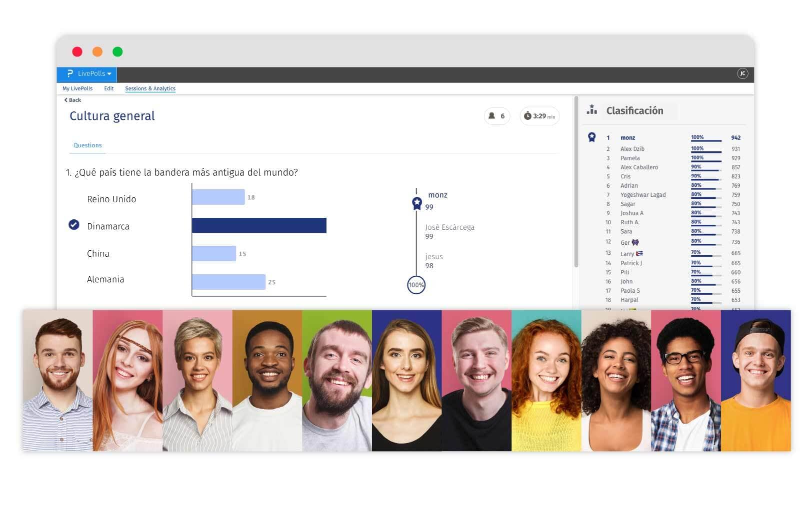Screen dimensions: 812x506
Task: Click the Alemania bar showing 25
Action: (x=229, y=282)
